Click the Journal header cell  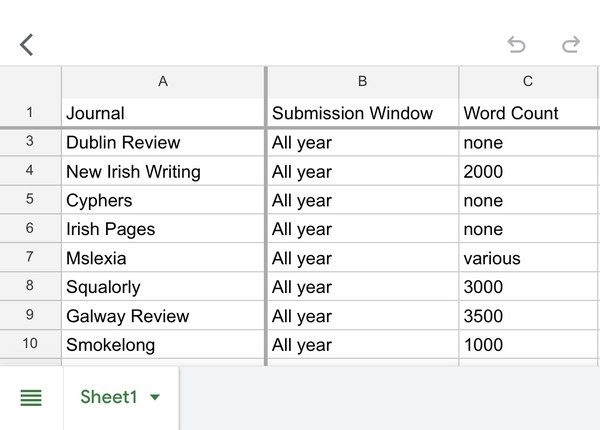click(x=163, y=113)
